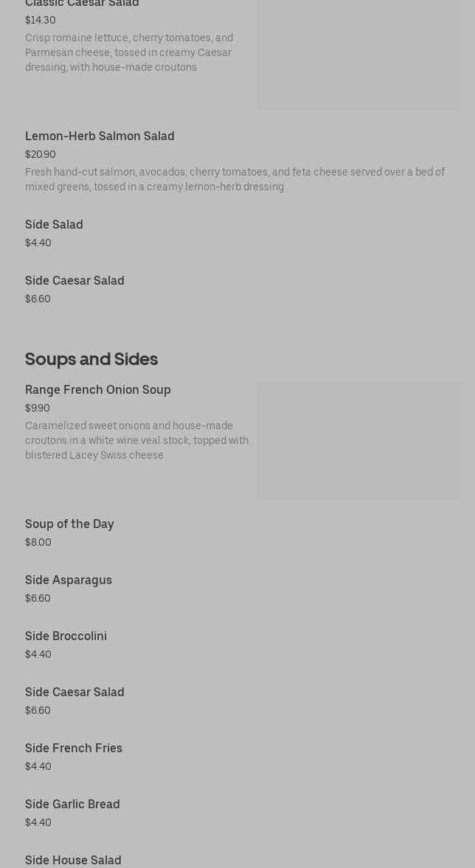
Task: Click the Classic Caesar Salad image
Action: tap(358, 55)
